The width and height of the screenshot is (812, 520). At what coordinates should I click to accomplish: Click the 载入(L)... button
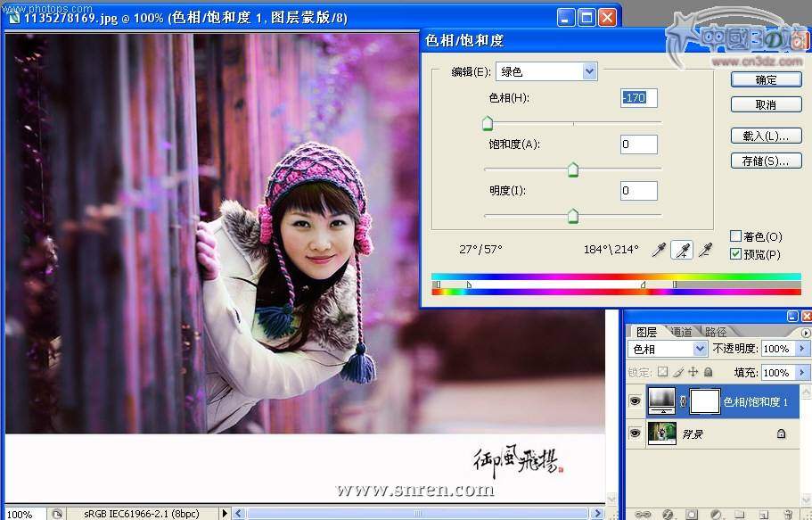point(766,136)
